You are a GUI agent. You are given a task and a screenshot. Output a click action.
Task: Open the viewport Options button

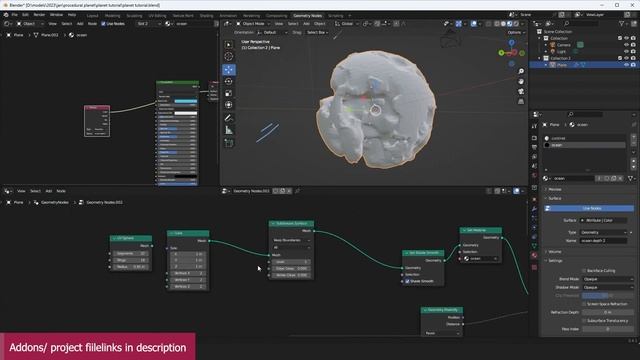coord(516,32)
